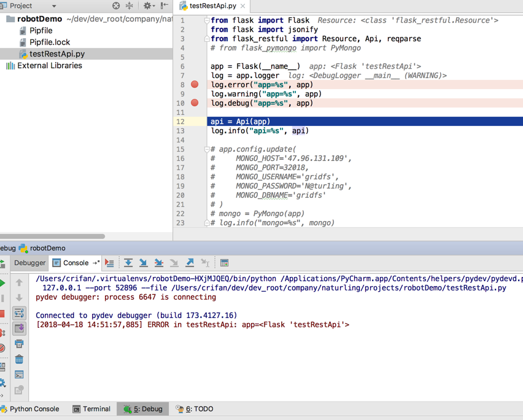Click the Step Out debug icon
The width and height of the screenshot is (523, 420).
190,263
